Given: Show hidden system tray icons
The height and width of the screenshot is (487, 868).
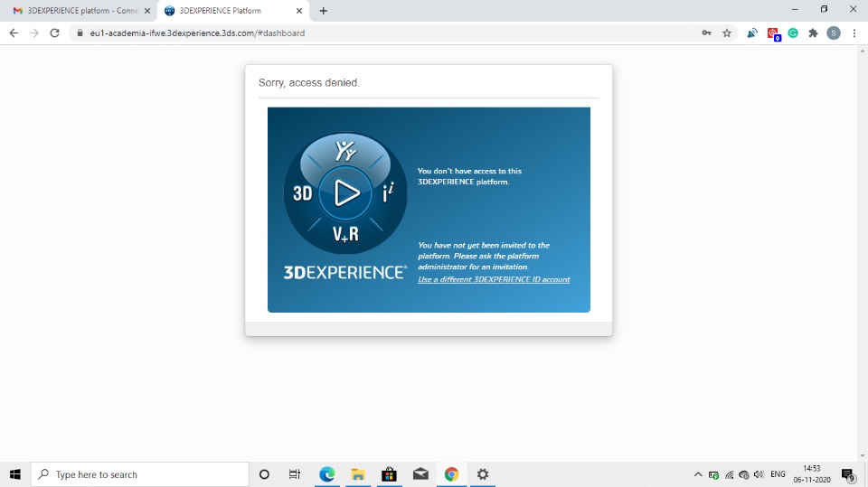Looking at the screenshot, I should (698, 474).
